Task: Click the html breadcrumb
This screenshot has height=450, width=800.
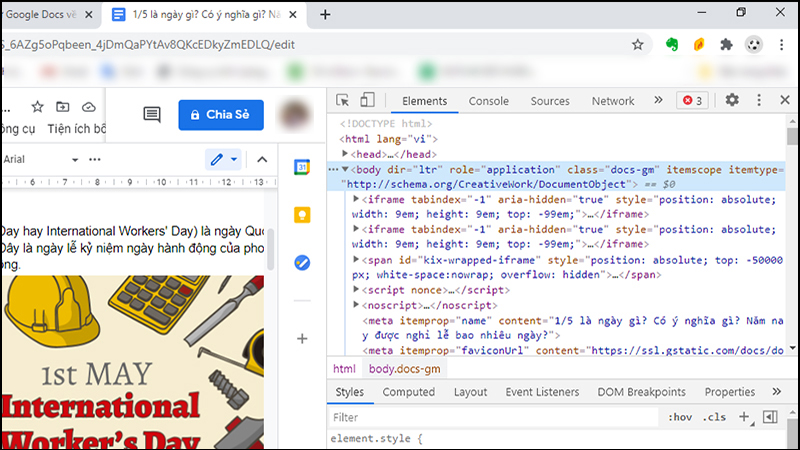Action: point(344,369)
